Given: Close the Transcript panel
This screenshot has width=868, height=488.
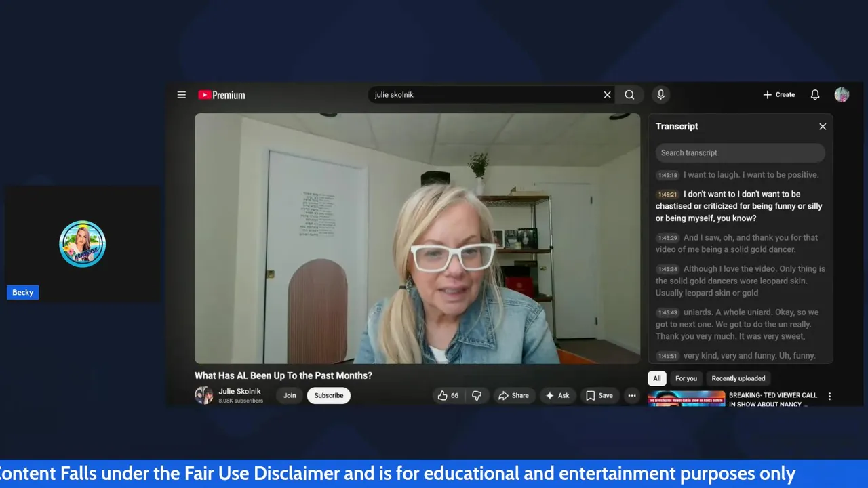Looking at the screenshot, I should pyautogui.click(x=823, y=127).
